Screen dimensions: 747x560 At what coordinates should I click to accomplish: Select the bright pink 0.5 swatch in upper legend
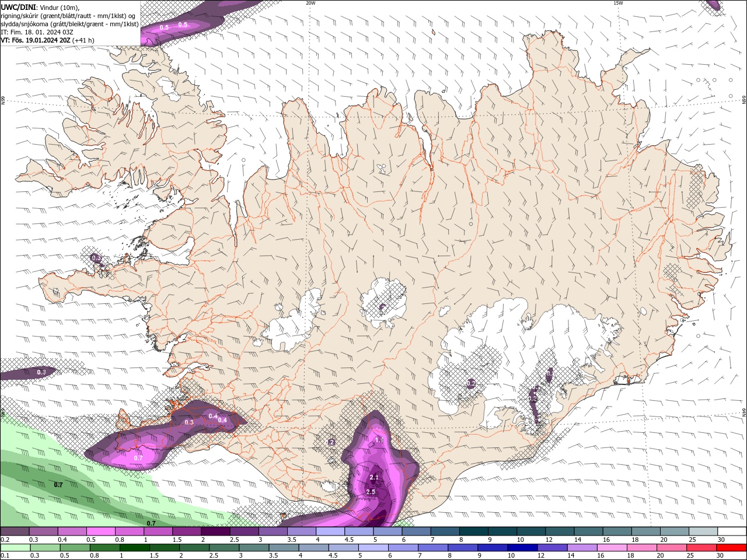tap(100, 531)
